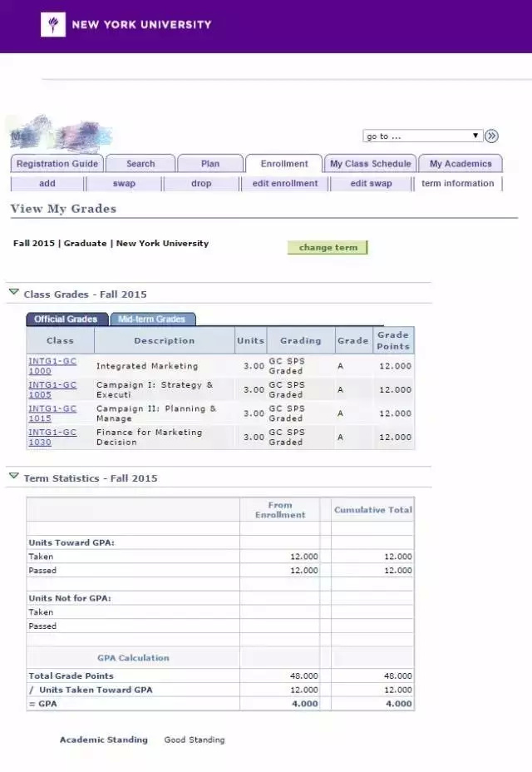Screen dimensions: 532x772
Task: Collapse the Term Statistics - Fall 2015 section
Action: 14,476
